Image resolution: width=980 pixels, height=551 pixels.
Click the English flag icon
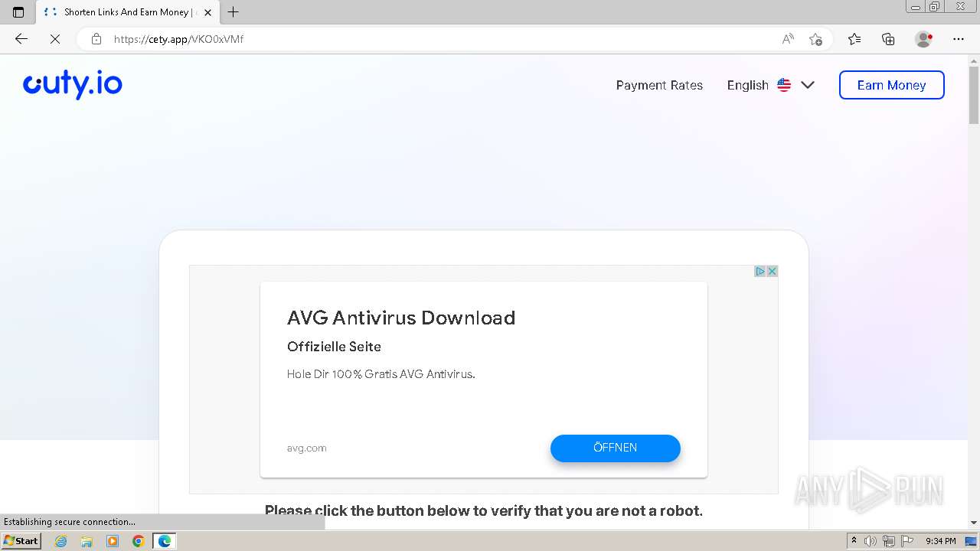pyautogui.click(x=784, y=85)
